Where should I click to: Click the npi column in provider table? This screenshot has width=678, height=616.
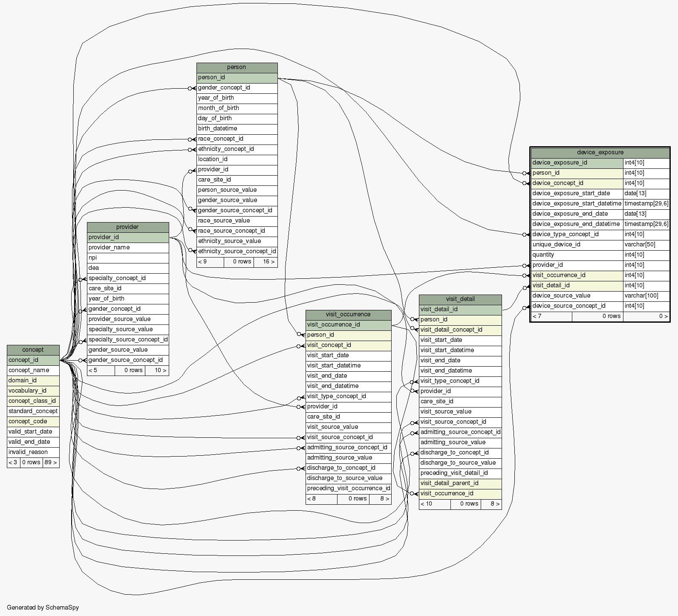92,258
